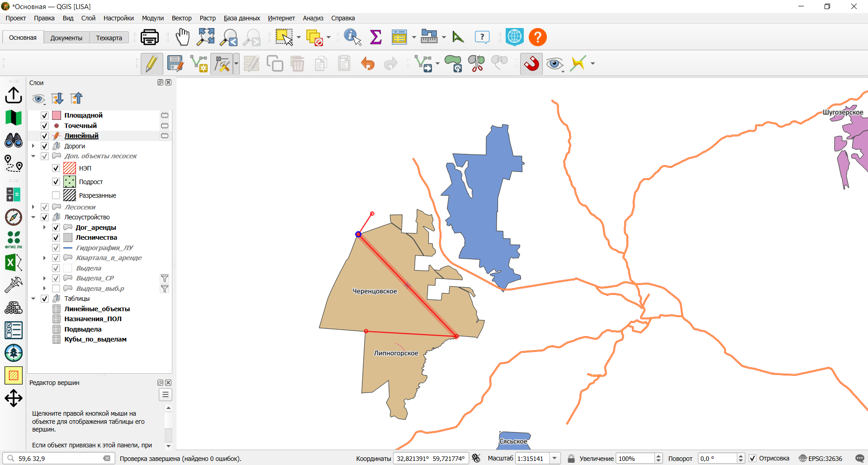Click the Zoom full extent icon
Viewport: 868px width, 465px height.
(206, 37)
